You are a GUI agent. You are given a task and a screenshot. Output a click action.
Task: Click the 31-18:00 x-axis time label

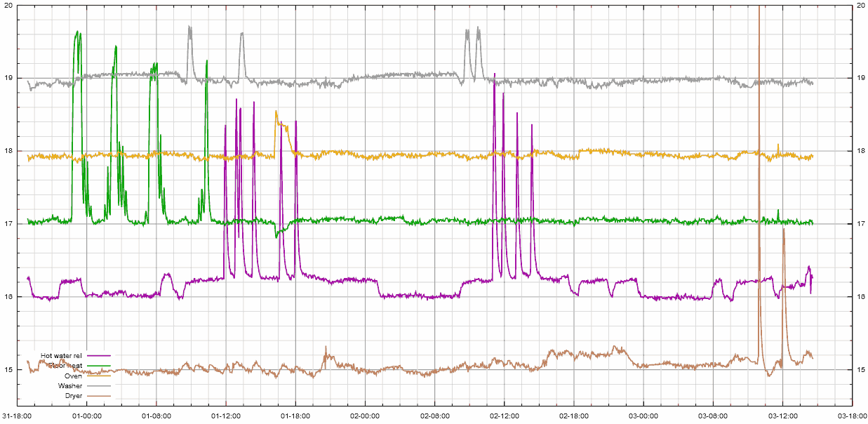[x=17, y=416]
